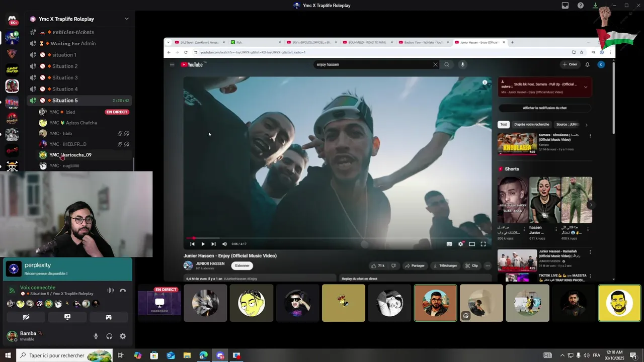The image size is (644, 362).
Task: Select member Azizos Chafcha in voice list
Action: 84,123
